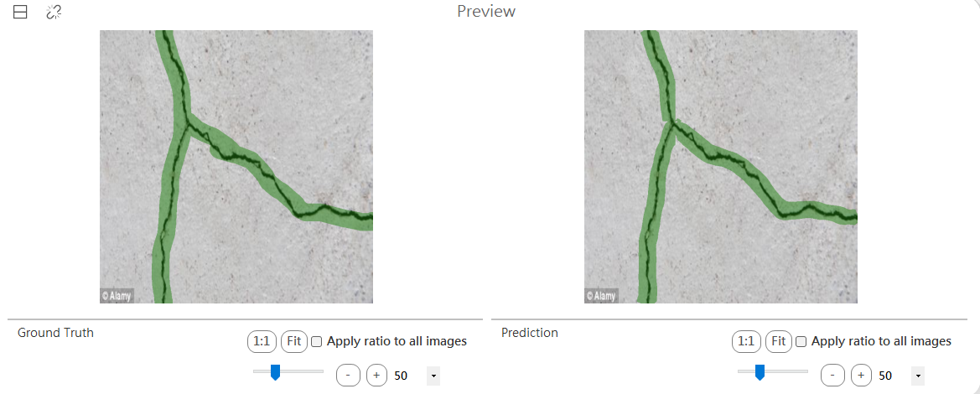Fit the Prediction image
The image size is (980, 394).
(778, 341)
